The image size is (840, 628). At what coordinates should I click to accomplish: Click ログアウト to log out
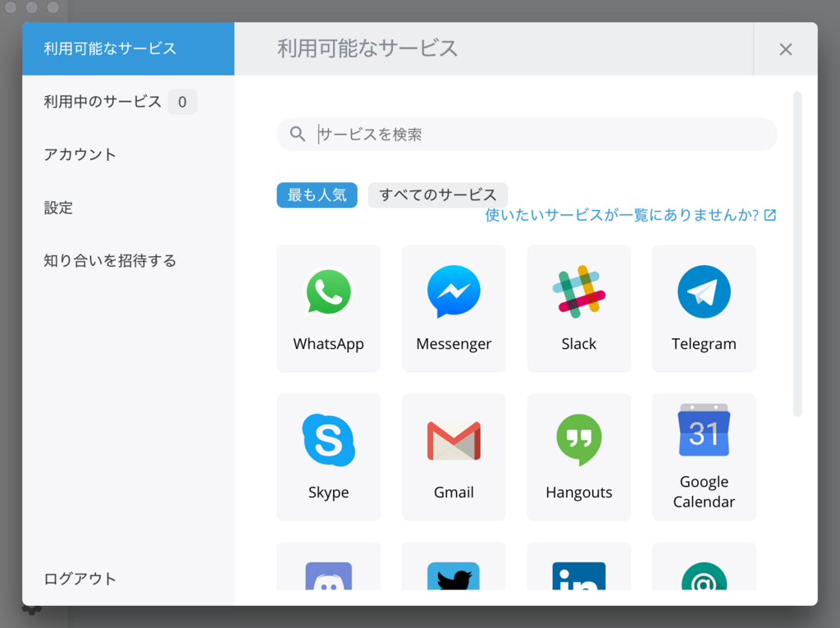[80, 579]
